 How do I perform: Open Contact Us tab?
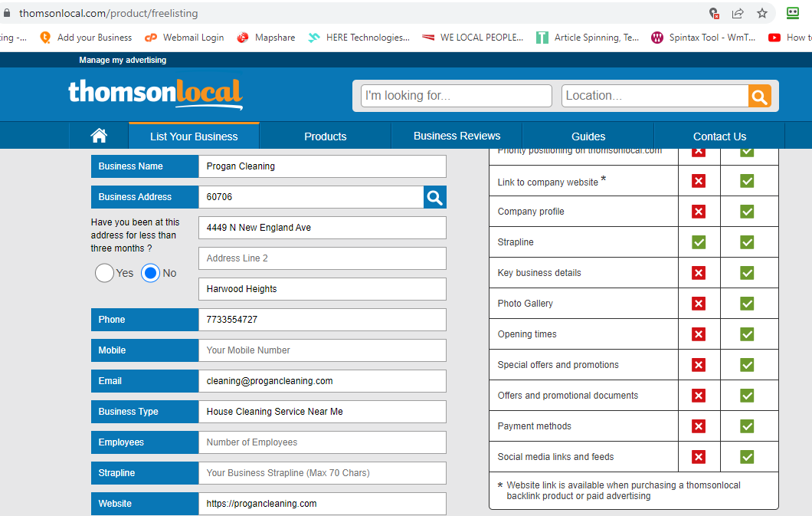point(720,136)
